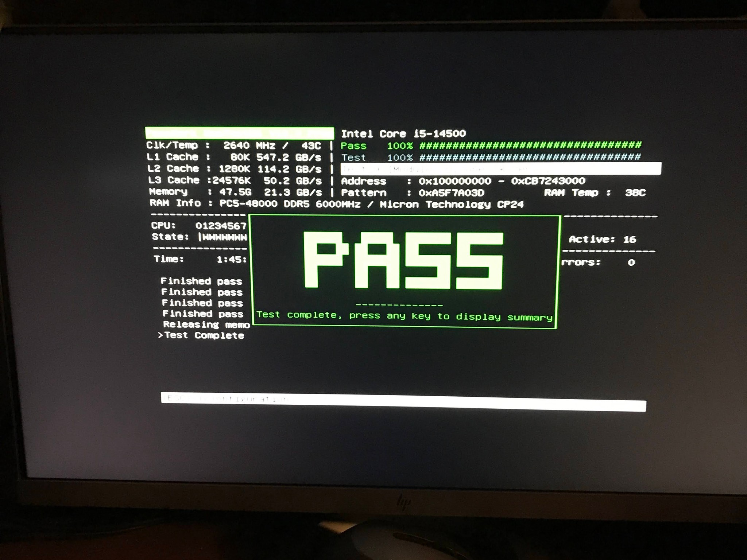Click the Pass 100% progress bar

point(530,145)
